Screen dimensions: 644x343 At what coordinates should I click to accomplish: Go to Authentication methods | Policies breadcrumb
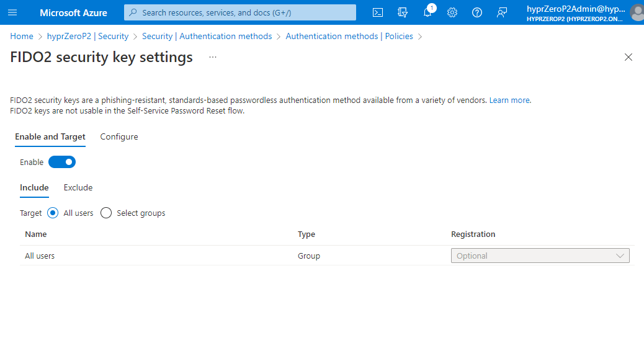pos(349,36)
